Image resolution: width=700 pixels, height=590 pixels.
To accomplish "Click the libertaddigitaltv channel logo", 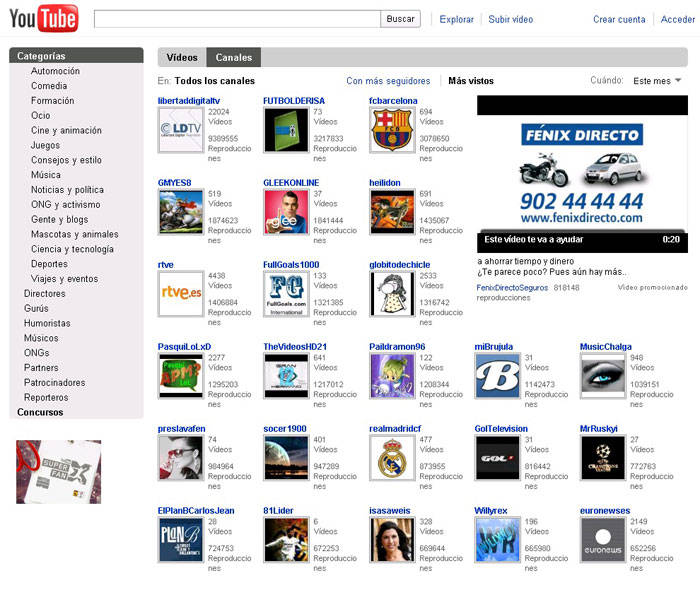I will click(180, 130).
